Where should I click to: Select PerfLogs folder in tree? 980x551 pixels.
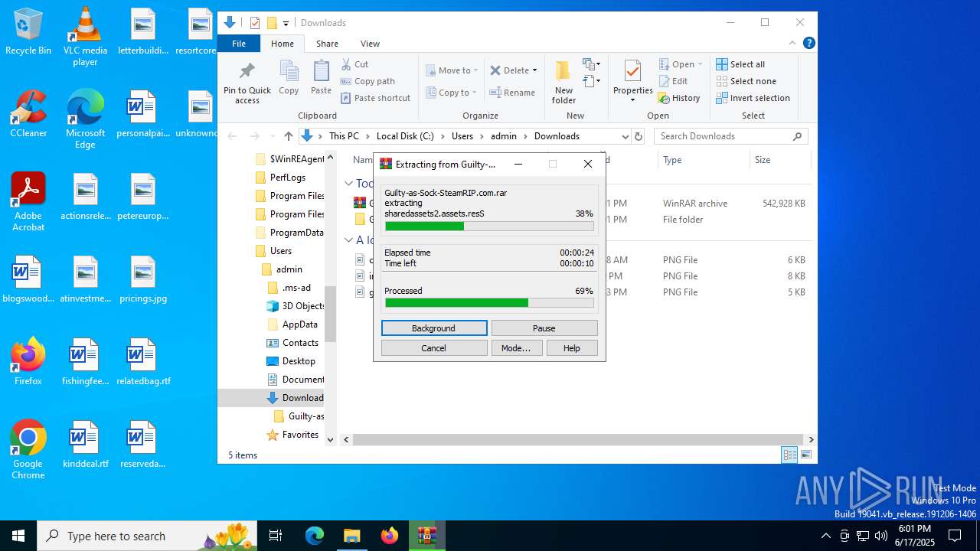[280, 178]
